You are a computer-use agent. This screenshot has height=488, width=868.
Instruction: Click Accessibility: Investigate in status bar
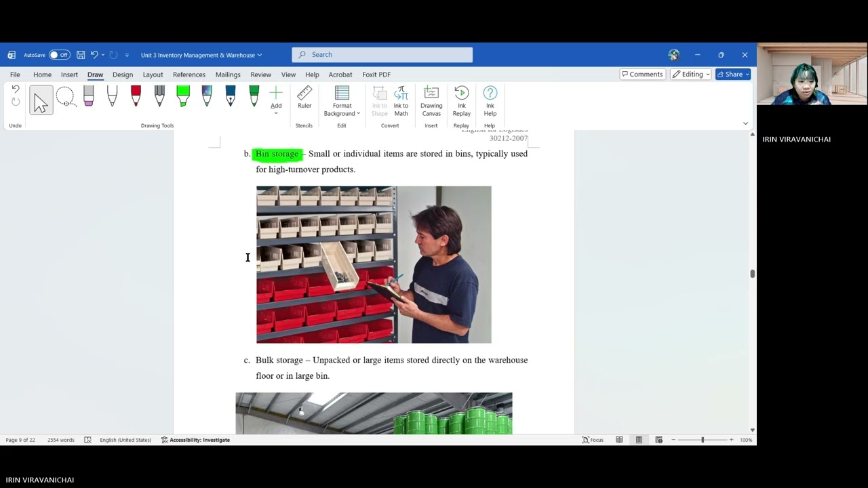(195, 440)
